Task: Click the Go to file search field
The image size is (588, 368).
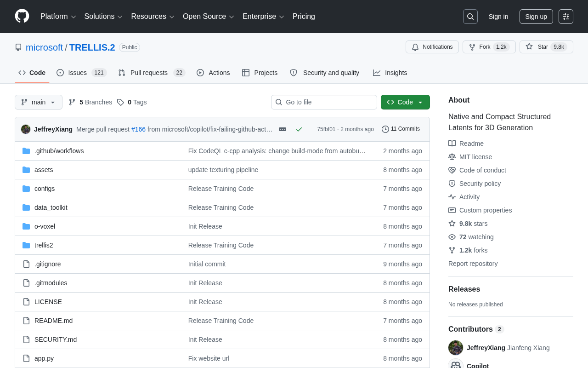Action: click(x=324, y=102)
